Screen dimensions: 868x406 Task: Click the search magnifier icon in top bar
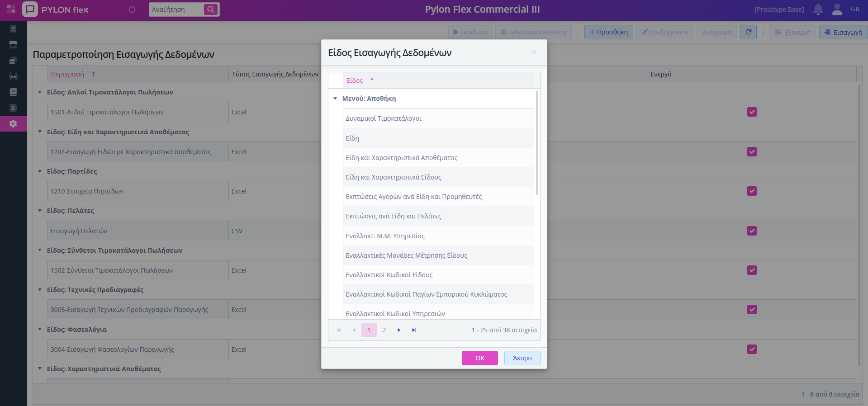pos(211,9)
